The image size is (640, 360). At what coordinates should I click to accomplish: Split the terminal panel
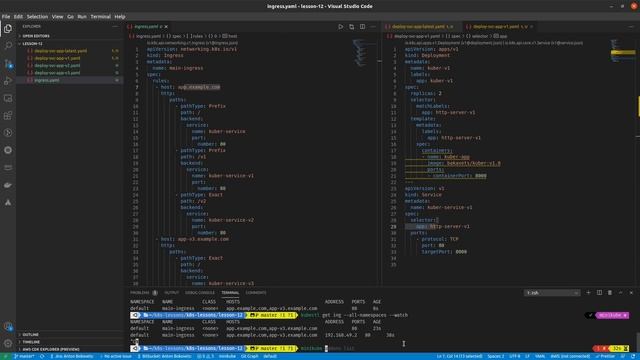(599, 293)
